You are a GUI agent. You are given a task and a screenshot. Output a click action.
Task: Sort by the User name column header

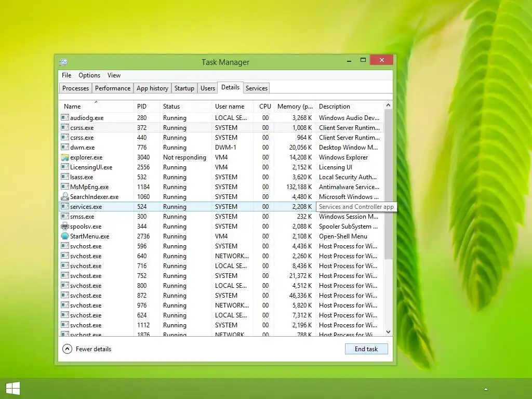tap(232, 106)
